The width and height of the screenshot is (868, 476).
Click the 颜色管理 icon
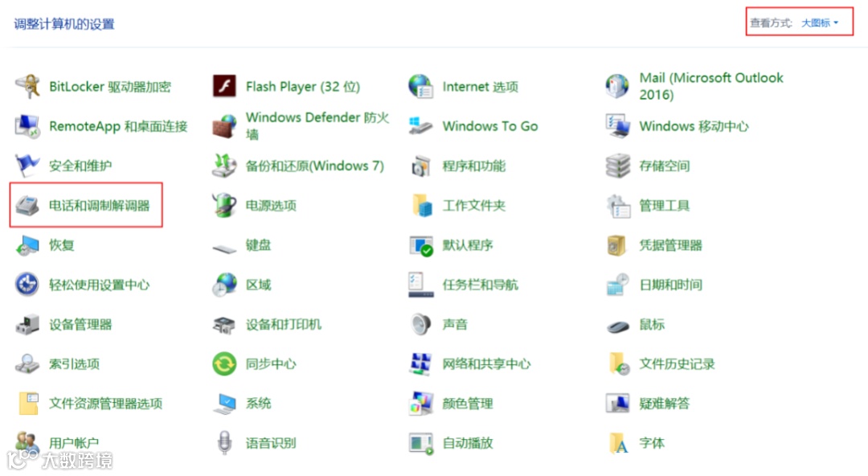[420, 404]
